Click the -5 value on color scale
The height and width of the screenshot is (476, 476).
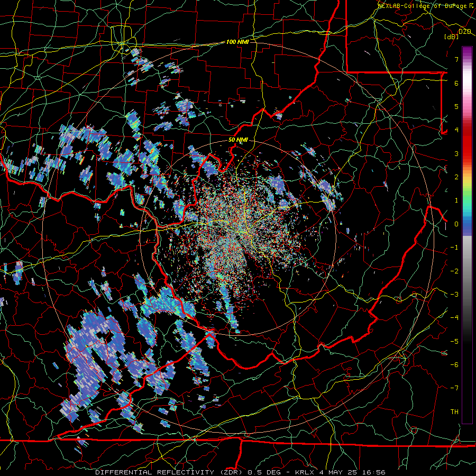coord(454,341)
